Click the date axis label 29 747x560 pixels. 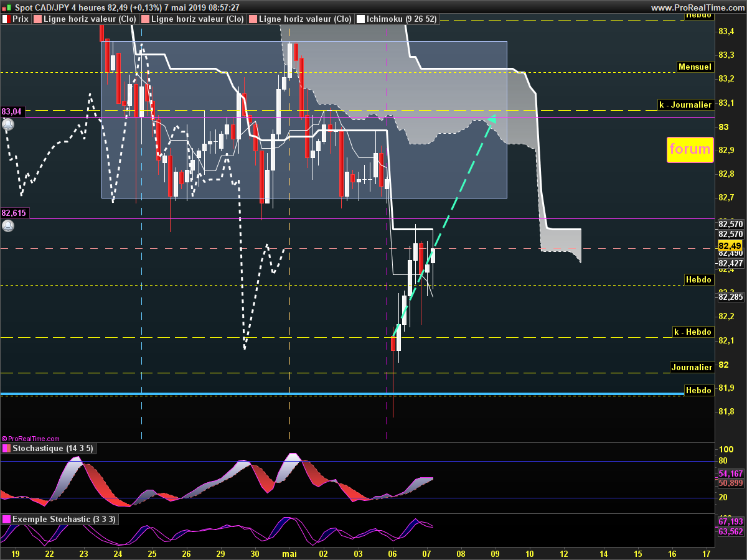220,553
